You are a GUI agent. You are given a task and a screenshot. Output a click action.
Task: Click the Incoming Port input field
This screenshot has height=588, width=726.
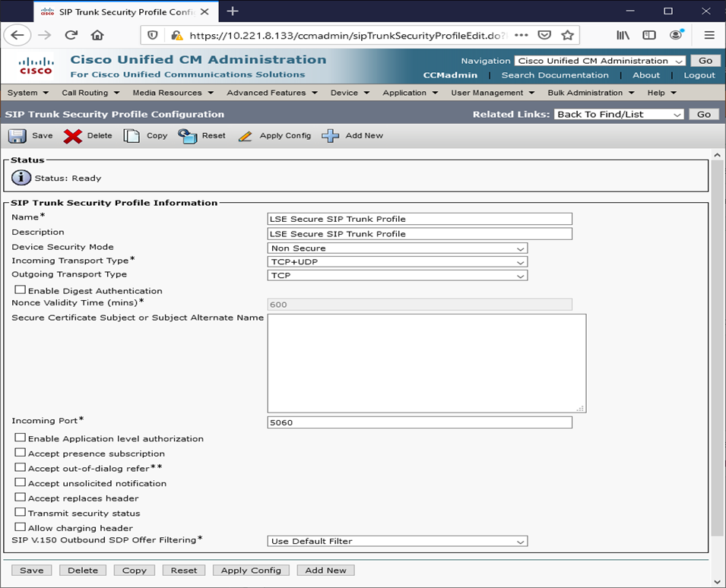(420, 422)
